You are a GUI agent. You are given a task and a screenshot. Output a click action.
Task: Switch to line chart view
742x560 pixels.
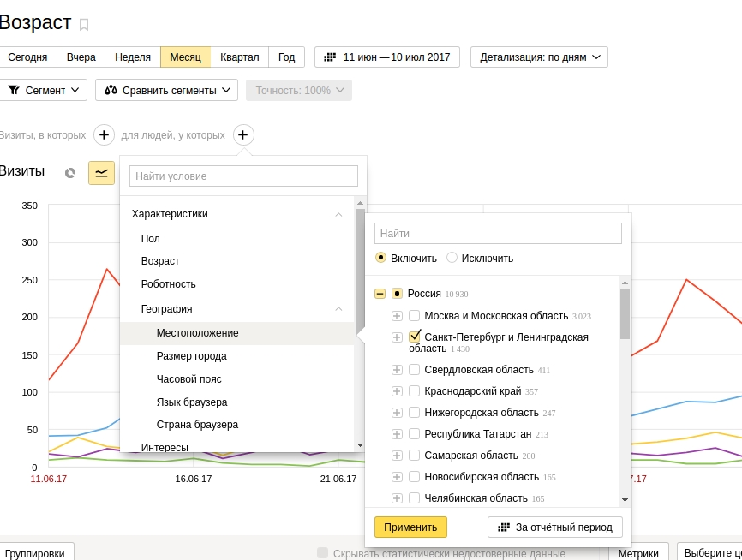[x=101, y=173]
